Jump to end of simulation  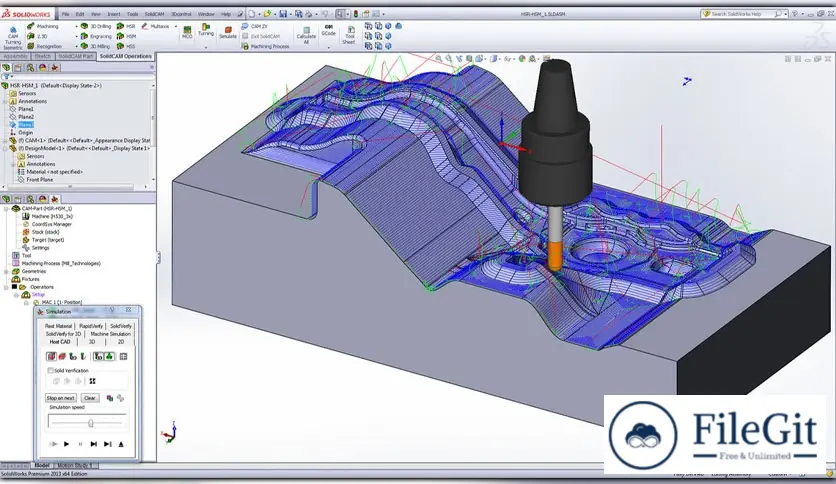(x=107, y=444)
